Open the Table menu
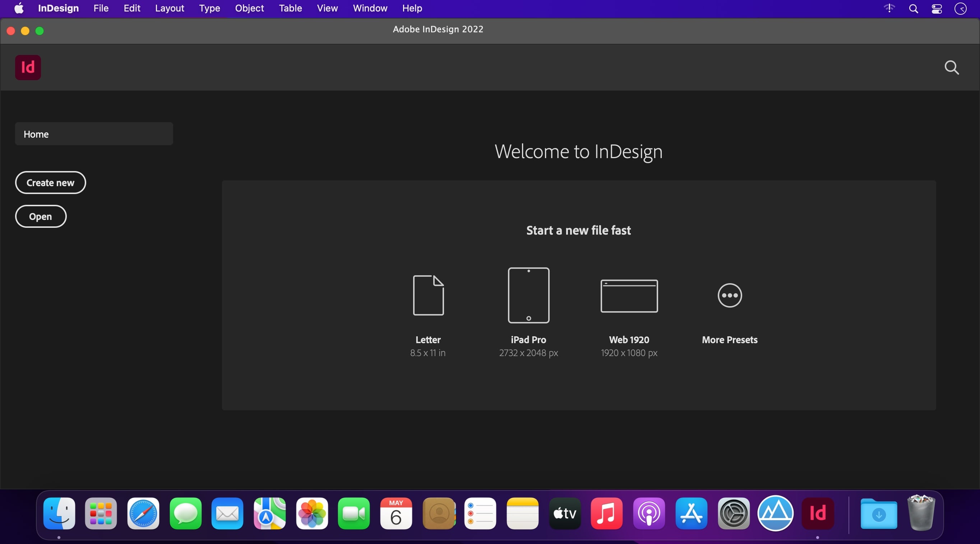Screen dimensions: 980x544 [x=290, y=8]
